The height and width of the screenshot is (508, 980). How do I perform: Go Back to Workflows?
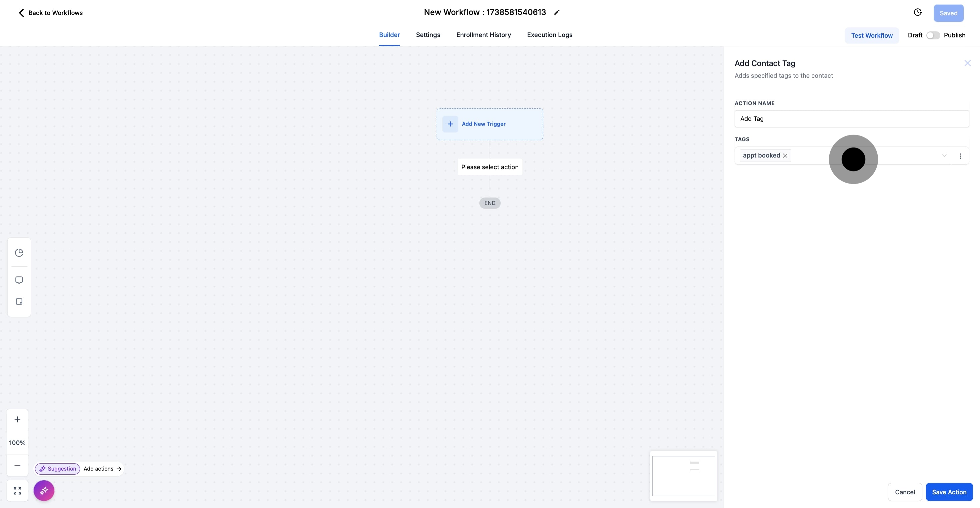51,13
